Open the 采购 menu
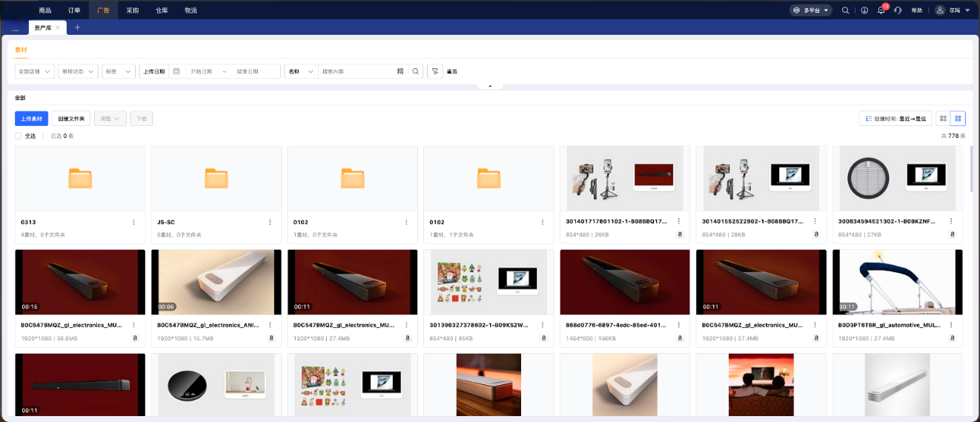This screenshot has height=422, width=980. click(133, 10)
